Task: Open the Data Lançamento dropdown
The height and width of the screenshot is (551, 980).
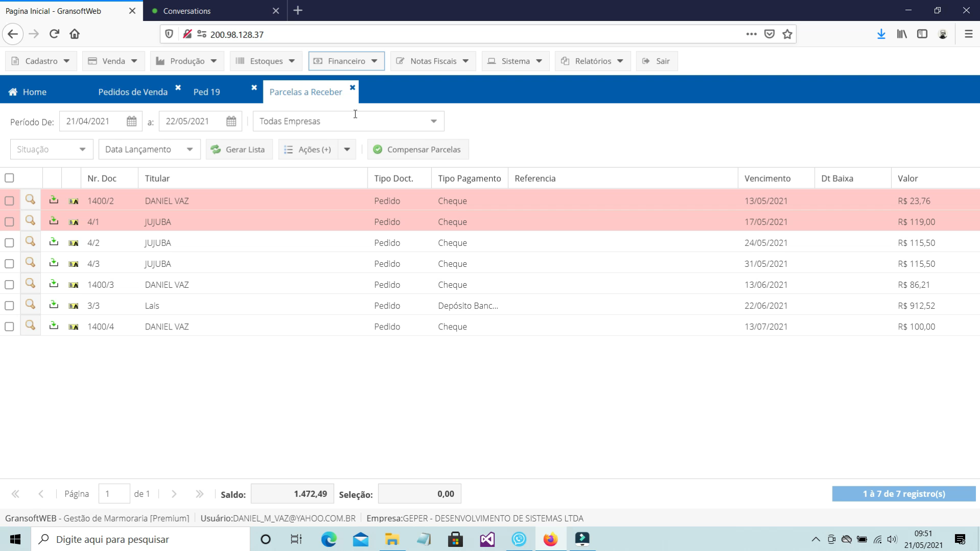Action: point(150,149)
